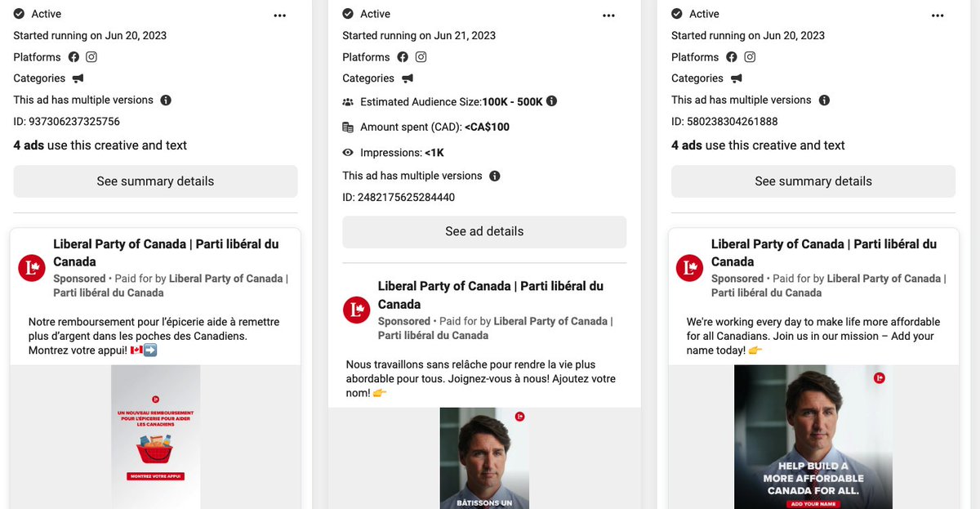This screenshot has height=509, width=980.
Task: Click 'Notre remboursement pour l'épicerie' ad text
Action: coord(154,336)
